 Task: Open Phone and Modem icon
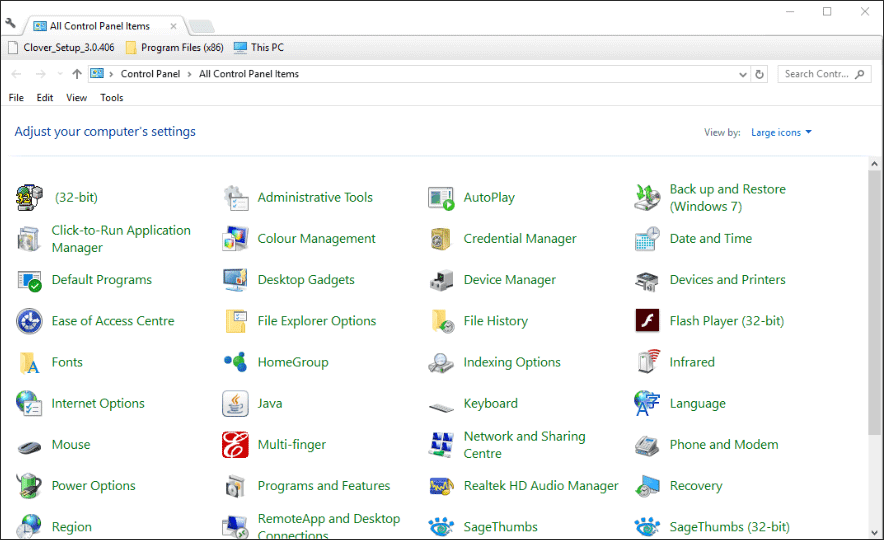pos(647,445)
